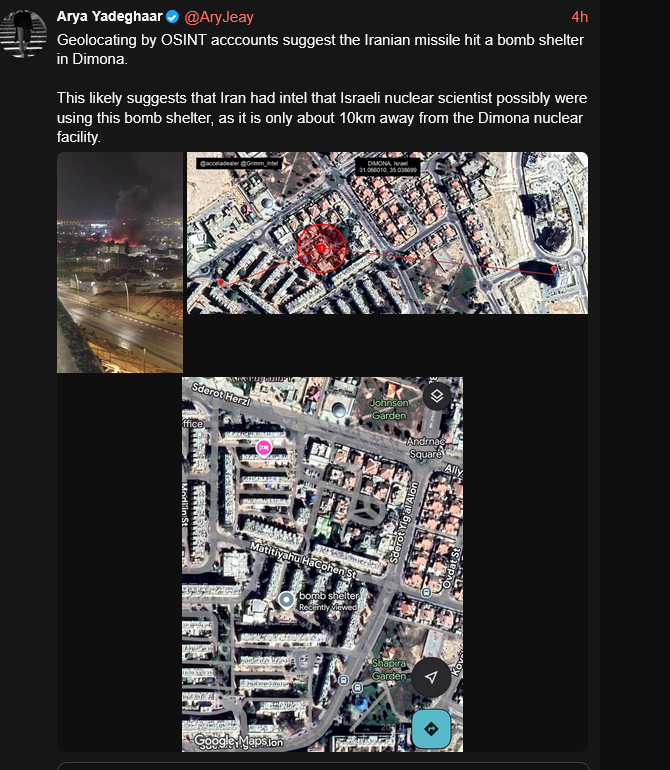This screenshot has height=770, width=670.
Task: Click the blue verified badge
Action: (172, 17)
